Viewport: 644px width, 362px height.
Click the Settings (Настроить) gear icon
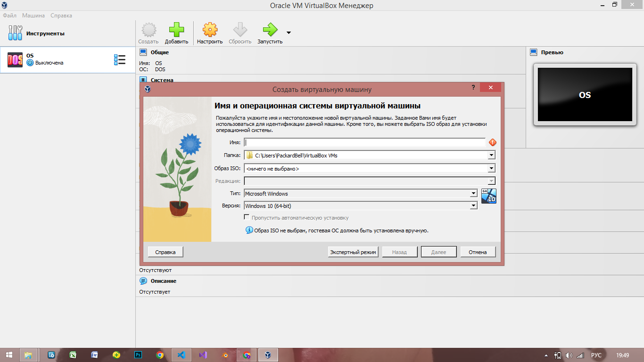pyautogui.click(x=210, y=30)
